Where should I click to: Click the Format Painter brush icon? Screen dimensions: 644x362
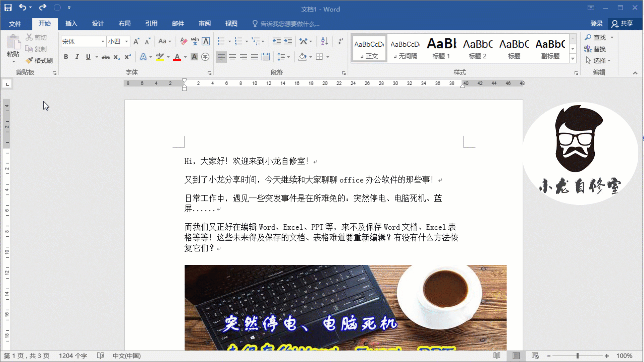click(30, 60)
